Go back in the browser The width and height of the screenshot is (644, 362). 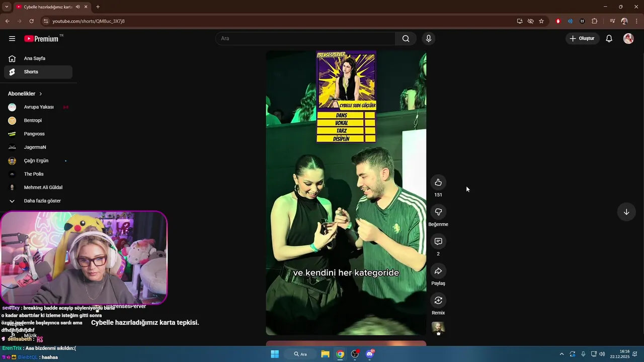point(7,21)
